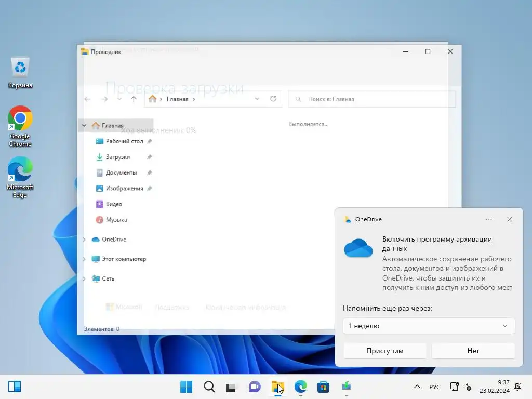The height and width of the screenshot is (399, 532).
Task: Open OneDrive notification options (three dots)
Action: 488,219
